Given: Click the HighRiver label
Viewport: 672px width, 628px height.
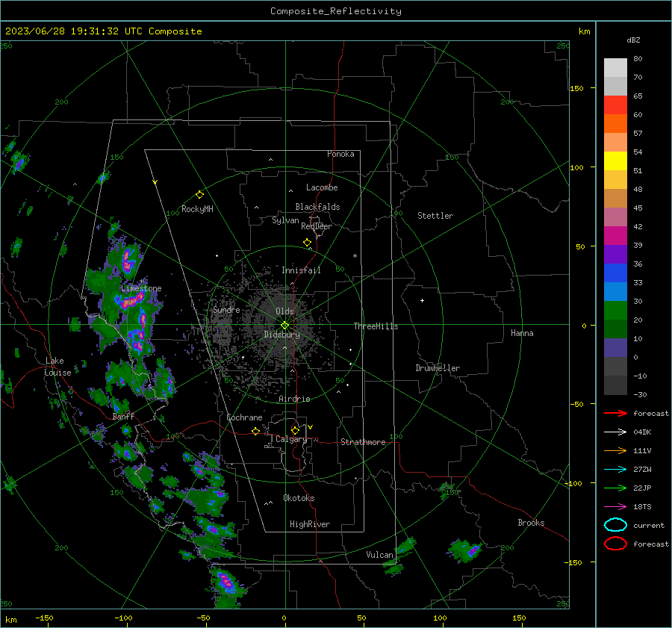Looking at the screenshot, I should click(310, 524).
